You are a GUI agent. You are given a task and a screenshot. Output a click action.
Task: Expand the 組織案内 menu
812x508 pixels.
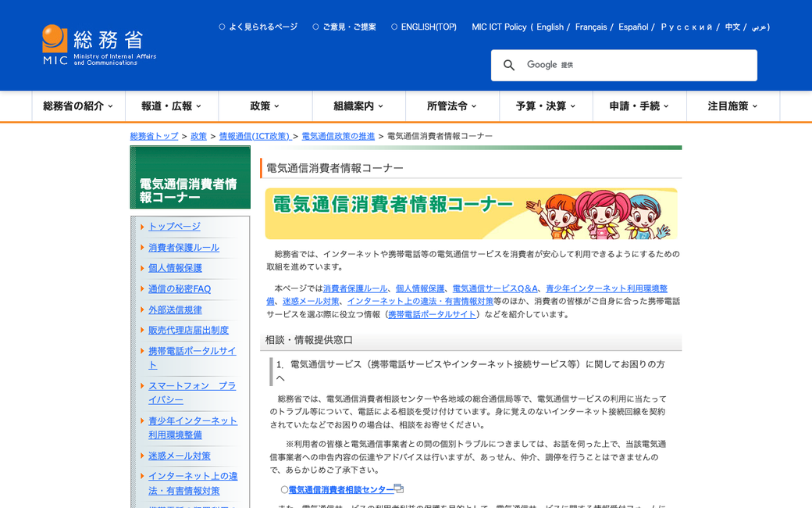tap(359, 106)
